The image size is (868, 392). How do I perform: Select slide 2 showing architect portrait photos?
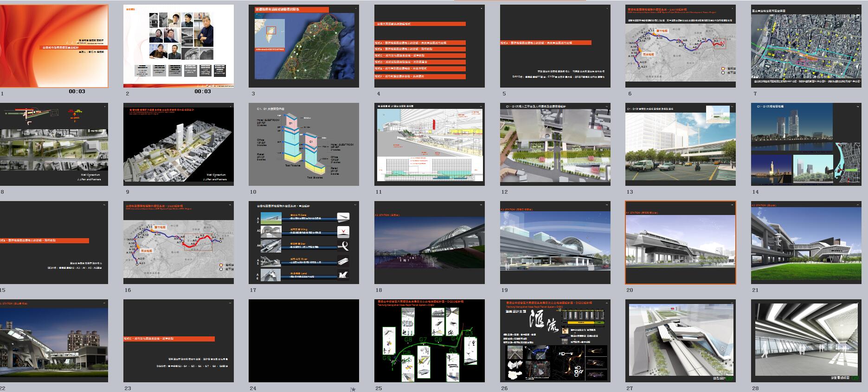coord(179,46)
